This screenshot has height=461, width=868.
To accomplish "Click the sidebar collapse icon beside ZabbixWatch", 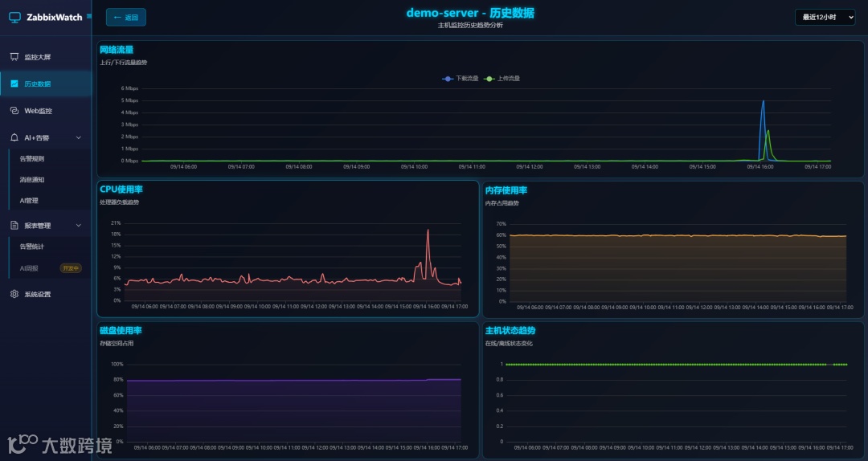I will (89, 17).
